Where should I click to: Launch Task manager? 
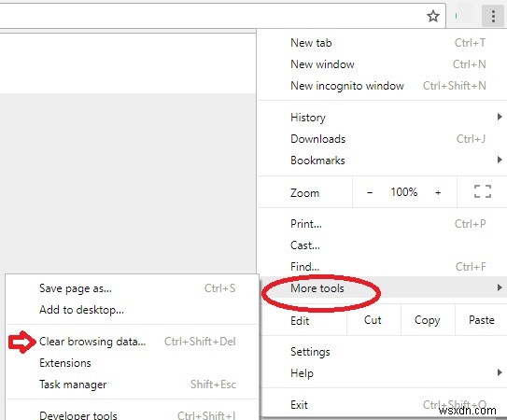pyautogui.click(x=133, y=385)
